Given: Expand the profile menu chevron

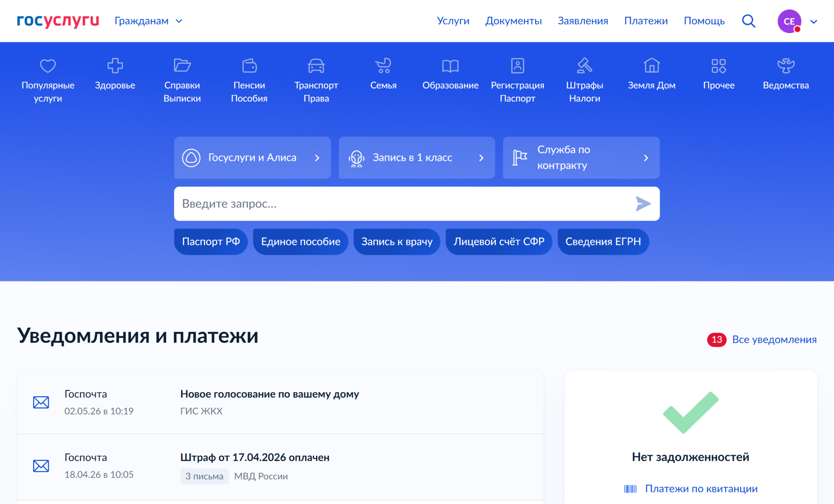Looking at the screenshot, I should tap(813, 22).
